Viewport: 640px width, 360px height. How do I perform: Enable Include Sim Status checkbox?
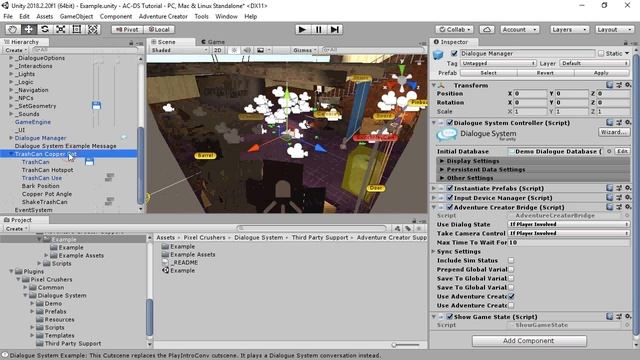(x=511, y=260)
